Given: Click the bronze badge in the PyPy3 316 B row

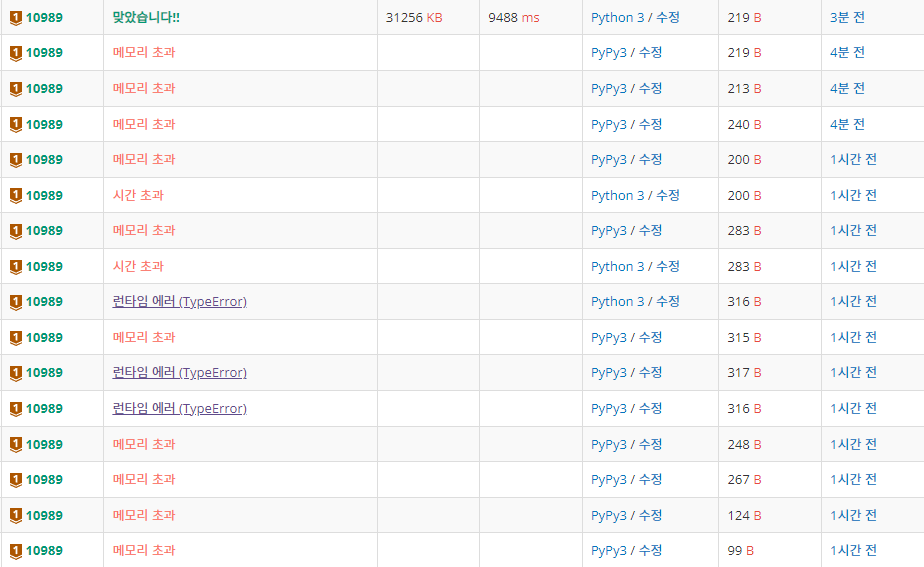Looking at the screenshot, I should pos(16,409).
